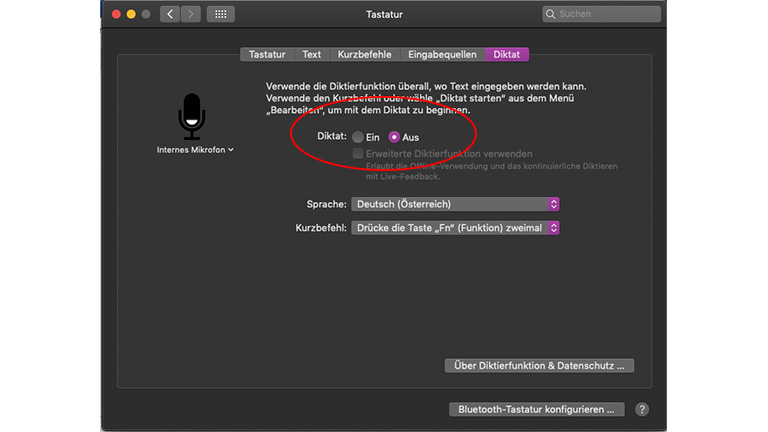Open the Eingabequellen tab
Viewport: 768px width, 432px height.
click(443, 55)
